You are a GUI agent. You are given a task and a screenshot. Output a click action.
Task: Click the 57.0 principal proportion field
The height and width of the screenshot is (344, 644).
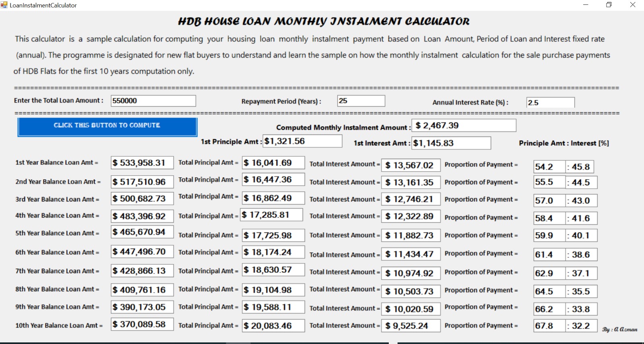tap(549, 201)
